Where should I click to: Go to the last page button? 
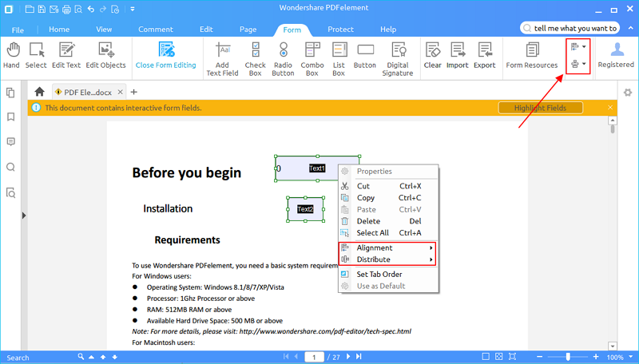359,357
